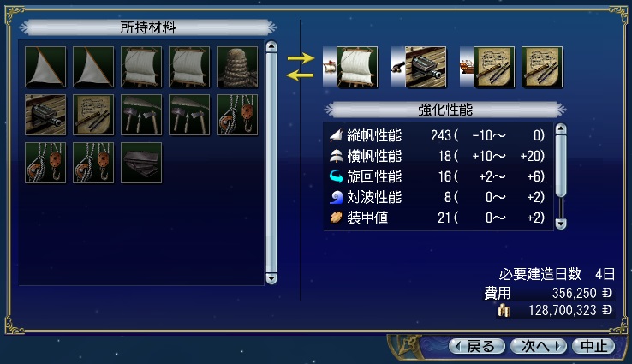Click the performance list down arrow
This screenshot has width=632, height=364.
pyautogui.click(x=561, y=224)
